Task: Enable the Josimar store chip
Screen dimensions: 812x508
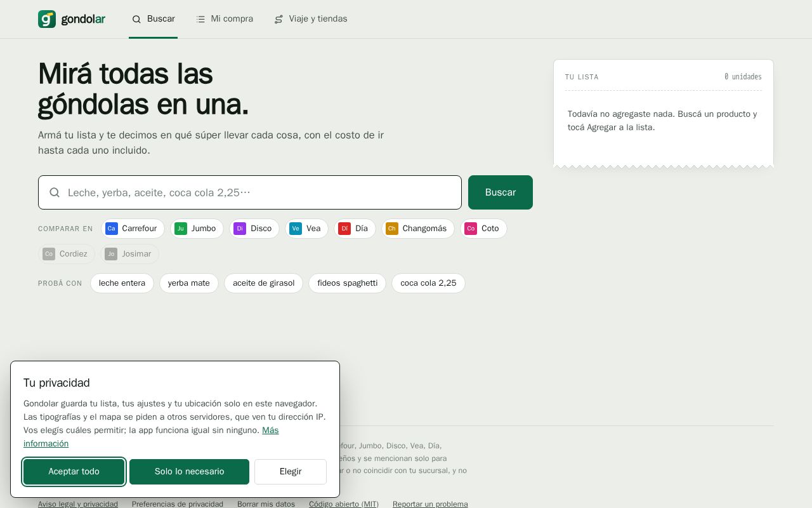Action: click(129, 254)
